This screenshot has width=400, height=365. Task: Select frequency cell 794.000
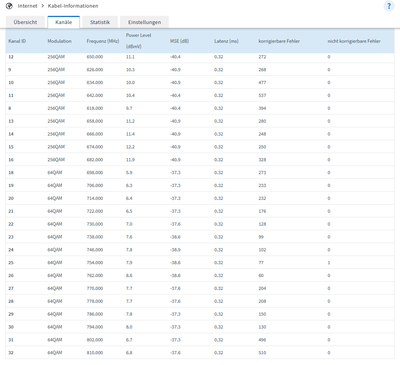pos(95,327)
